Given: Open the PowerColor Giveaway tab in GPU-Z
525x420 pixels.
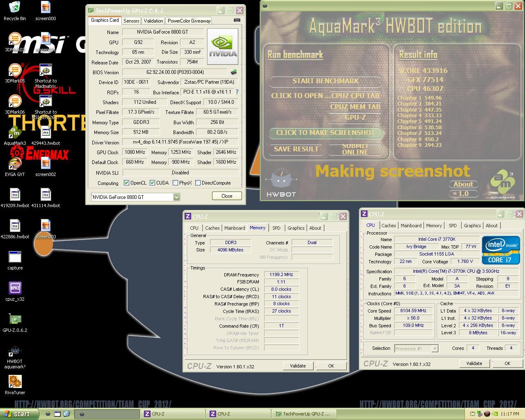Looking at the screenshot, I should click(189, 21).
